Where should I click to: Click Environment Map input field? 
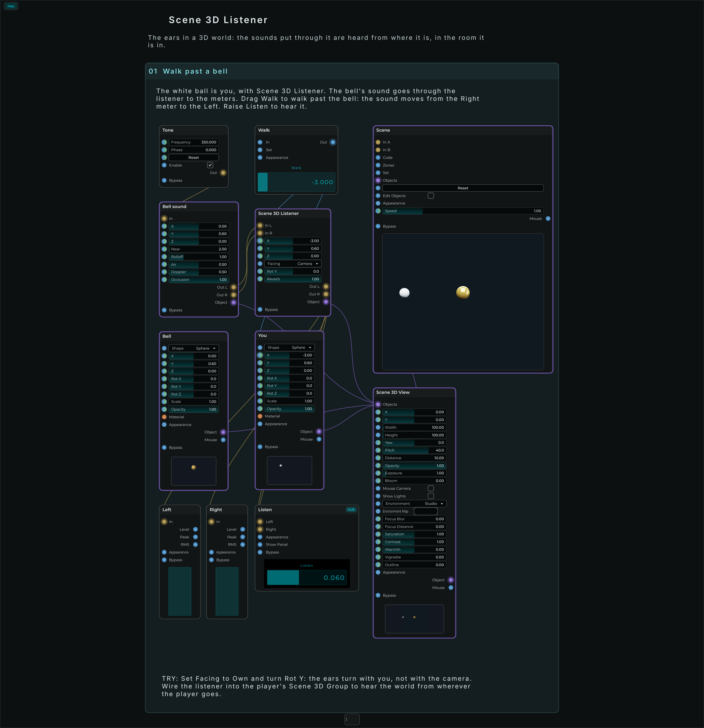pyautogui.click(x=426, y=511)
